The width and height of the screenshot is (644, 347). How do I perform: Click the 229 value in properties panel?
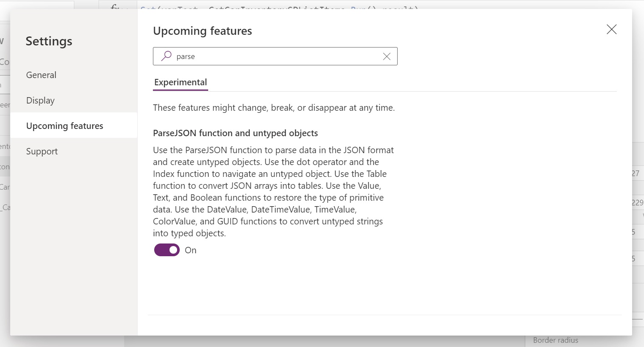(x=638, y=202)
